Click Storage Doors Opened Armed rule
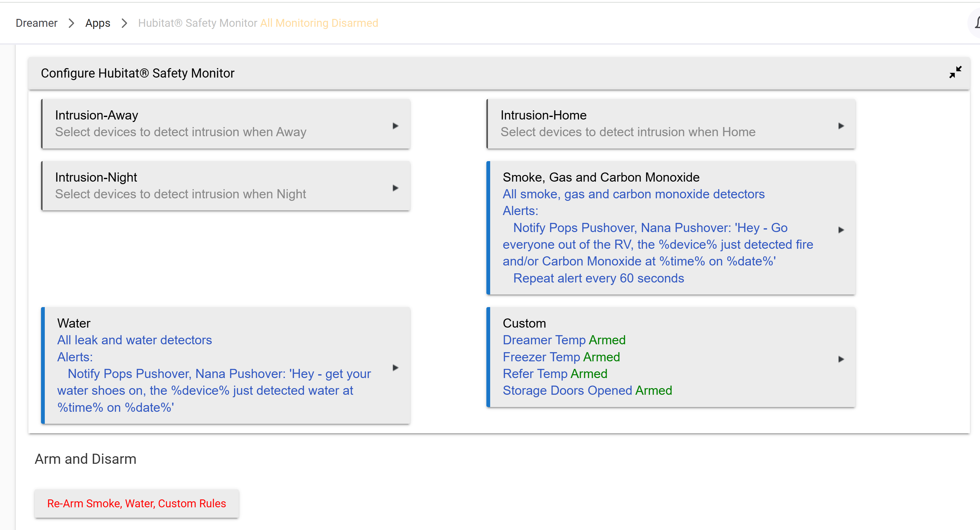980x530 pixels. [587, 390]
